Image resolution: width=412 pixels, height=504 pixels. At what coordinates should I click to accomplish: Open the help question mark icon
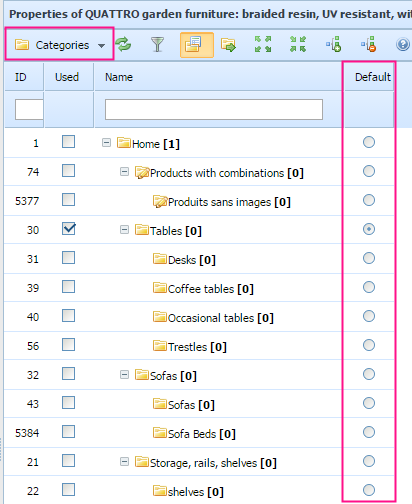403,44
